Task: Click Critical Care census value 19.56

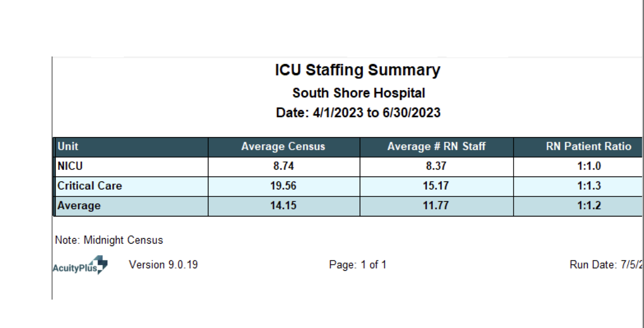Action: 283,186
